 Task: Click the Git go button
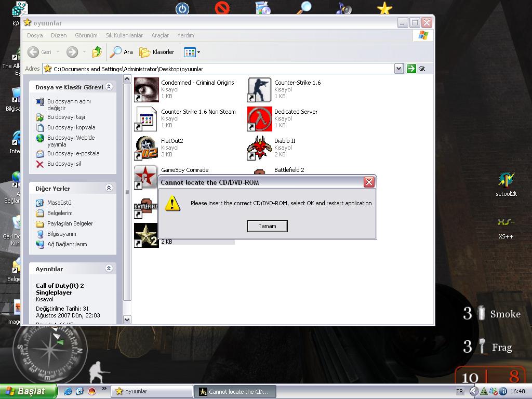tap(416, 69)
